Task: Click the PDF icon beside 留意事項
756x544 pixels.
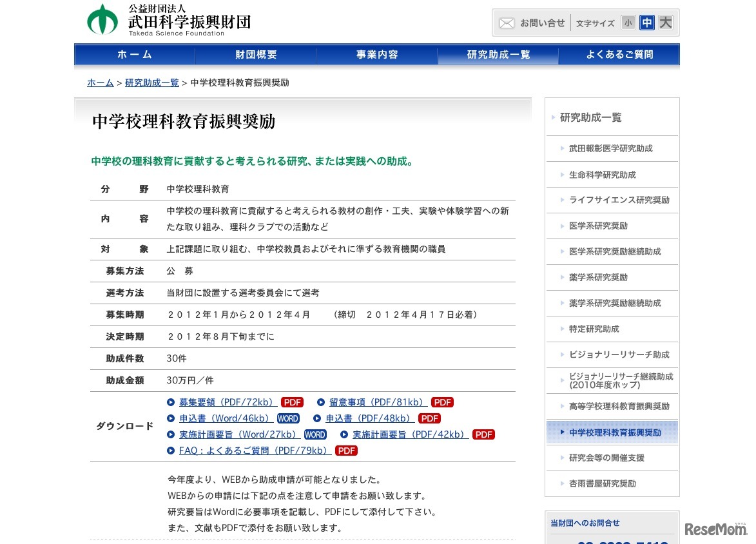Action: pyautogui.click(x=442, y=402)
